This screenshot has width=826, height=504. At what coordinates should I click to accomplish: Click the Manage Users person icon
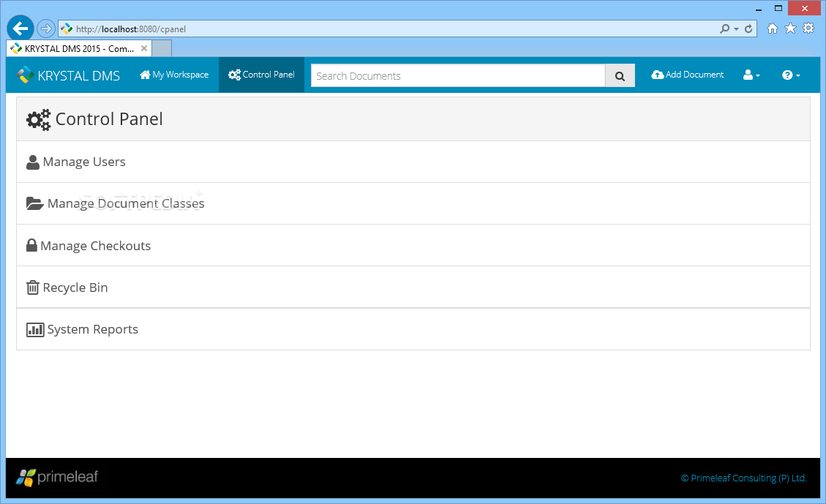tap(33, 162)
